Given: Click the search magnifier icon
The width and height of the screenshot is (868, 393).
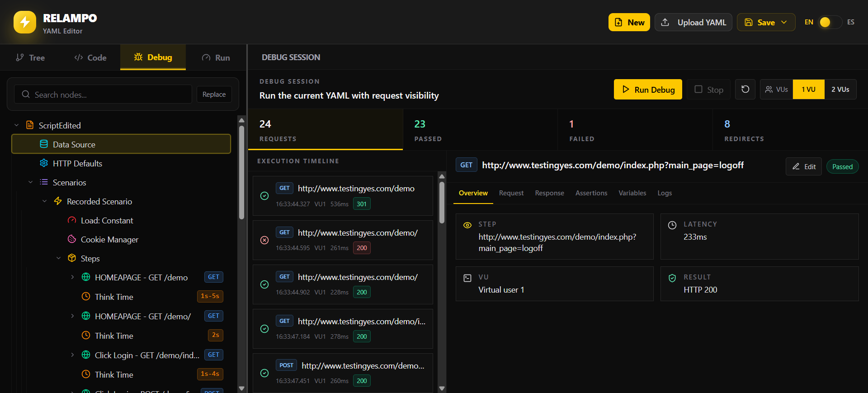Looking at the screenshot, I should coord(26,95).
